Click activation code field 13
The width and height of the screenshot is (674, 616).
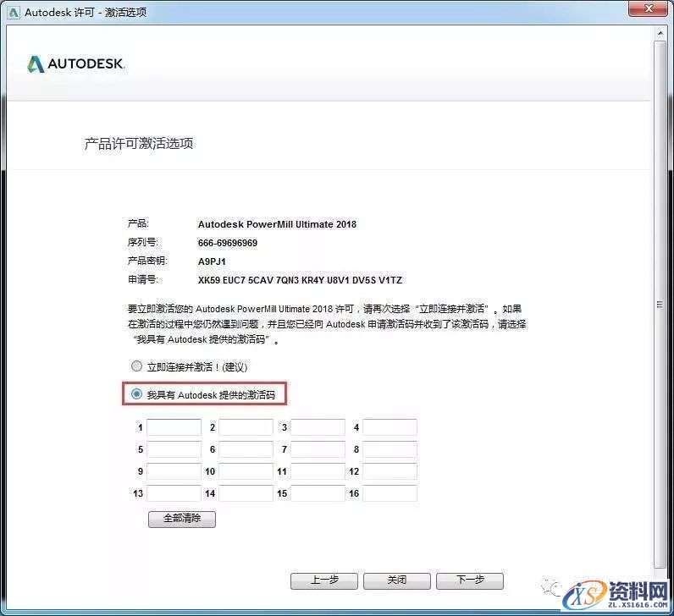coord(174,493)
